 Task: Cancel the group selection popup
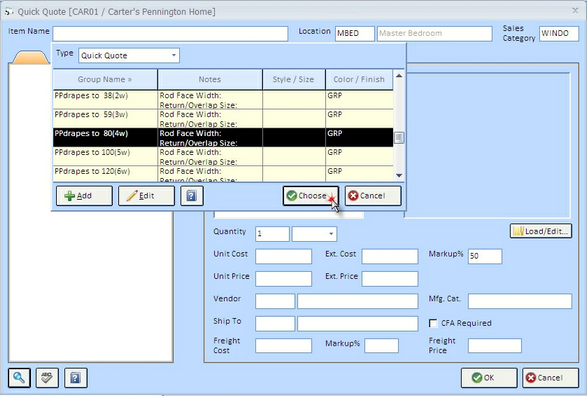point(373,196)
